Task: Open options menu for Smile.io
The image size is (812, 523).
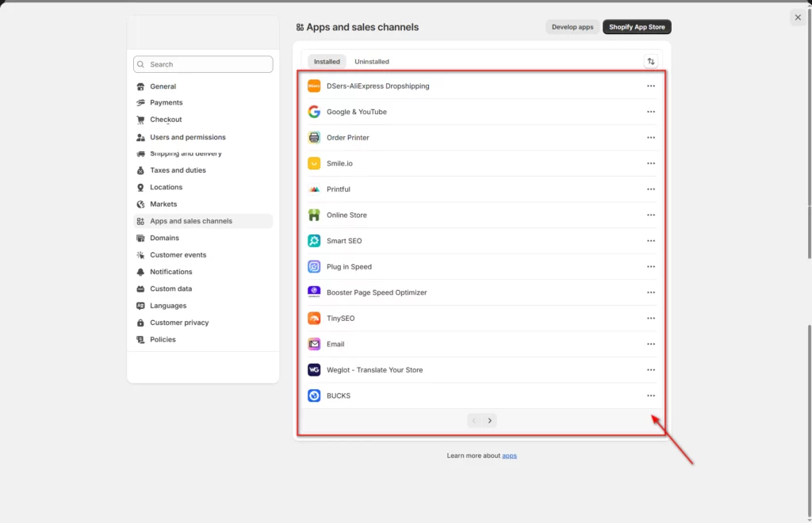Action: 651,163
